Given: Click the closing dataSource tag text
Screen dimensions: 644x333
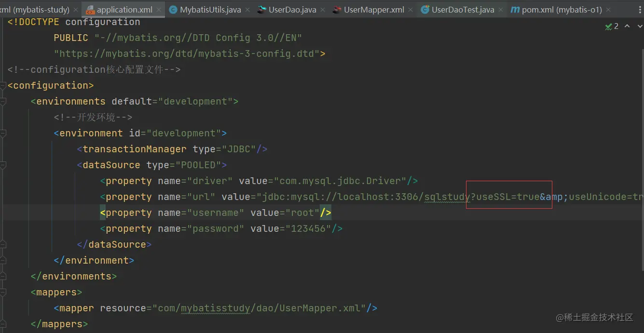Looking at the screenshot, I should coord(114,244).
